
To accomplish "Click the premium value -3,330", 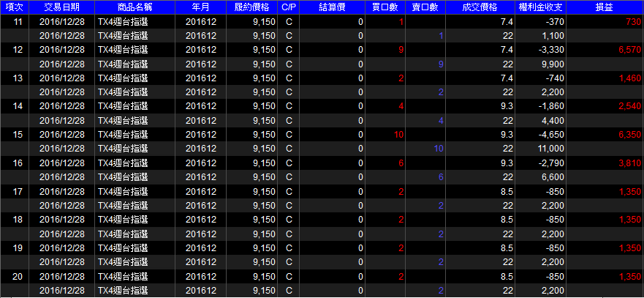I will [x=552, y=50].
